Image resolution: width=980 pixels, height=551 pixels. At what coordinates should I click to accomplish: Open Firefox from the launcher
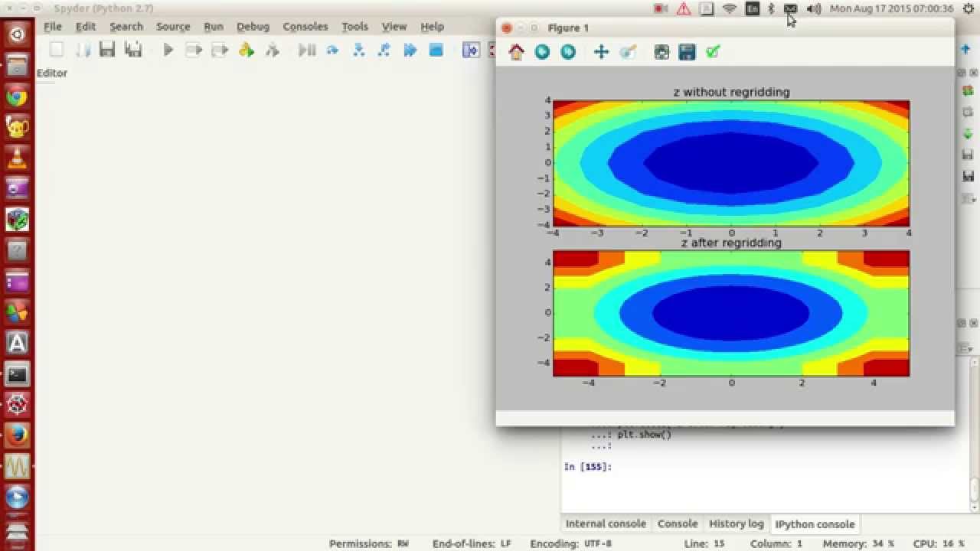[x=17, y=435]
